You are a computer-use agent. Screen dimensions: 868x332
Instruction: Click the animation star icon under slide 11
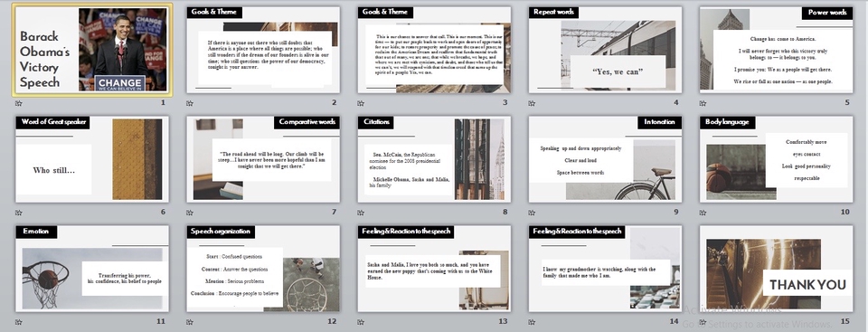pos(19,321)
